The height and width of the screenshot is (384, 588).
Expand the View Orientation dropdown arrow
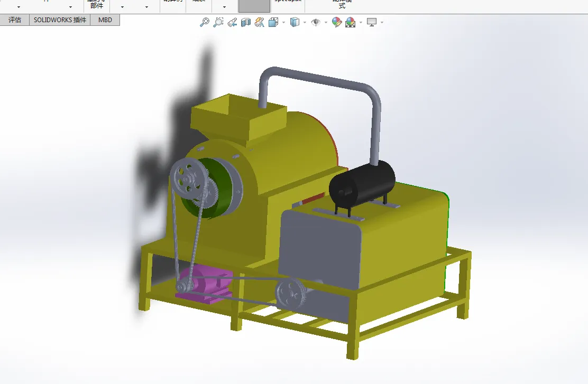[283, 23]
